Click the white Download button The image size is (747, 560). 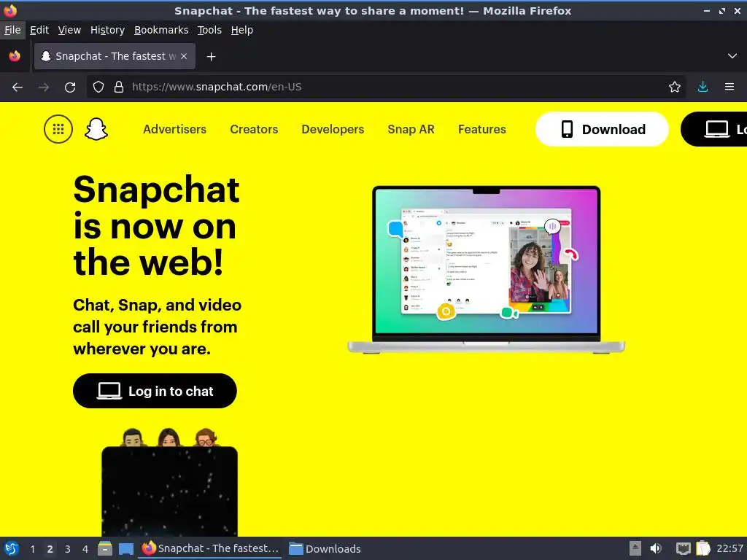(x=602, y=129)
